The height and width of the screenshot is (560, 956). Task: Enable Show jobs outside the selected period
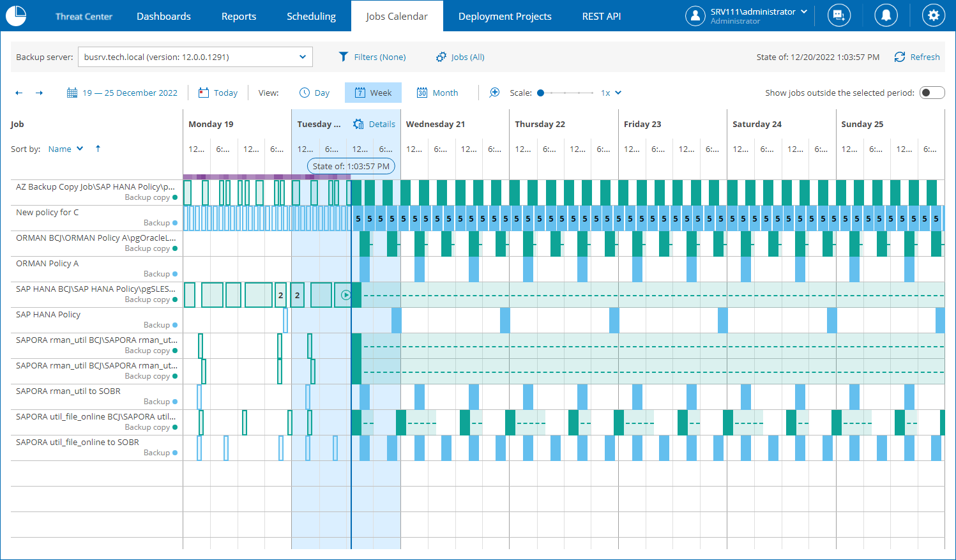[x=932, y=93]
